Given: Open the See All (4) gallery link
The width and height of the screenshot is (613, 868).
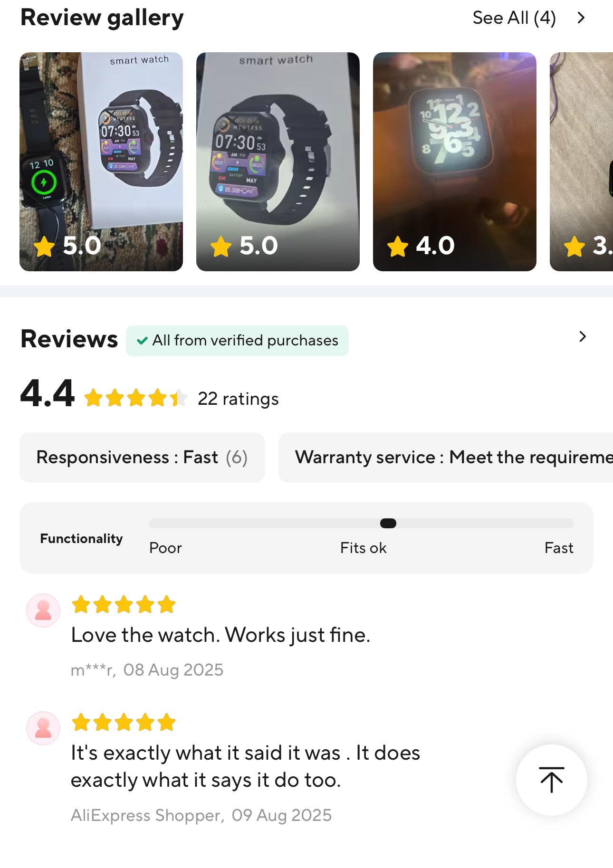Looking at the screenshot, I should (514, 18).
